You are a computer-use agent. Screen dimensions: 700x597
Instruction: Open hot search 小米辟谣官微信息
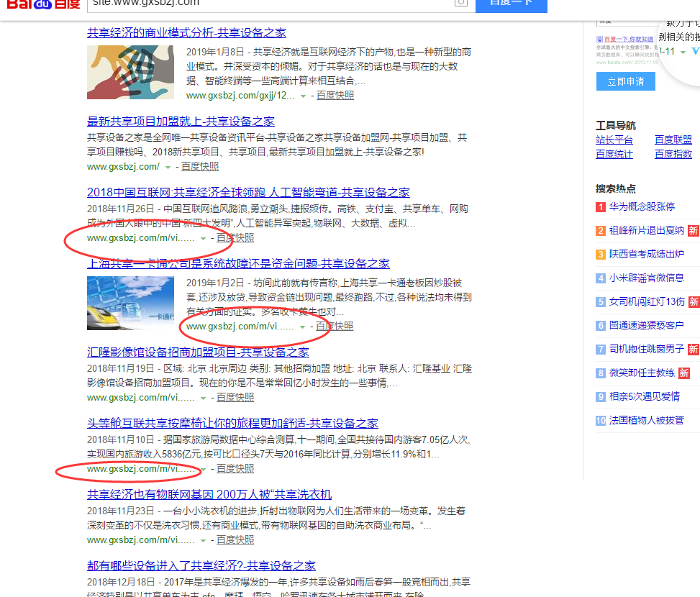647,278
